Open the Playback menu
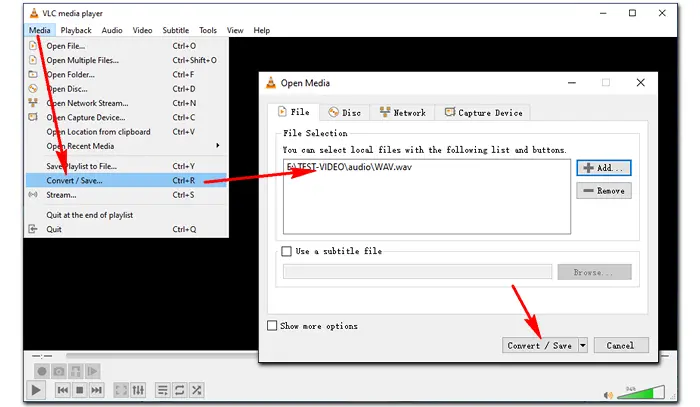The image size is (700, 407). point(76,30)
